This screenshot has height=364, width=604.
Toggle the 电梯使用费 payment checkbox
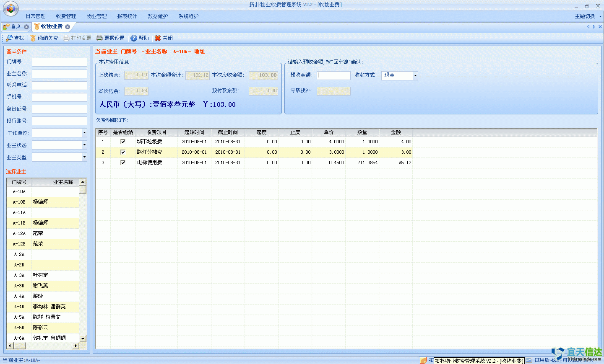click(123, 163)
